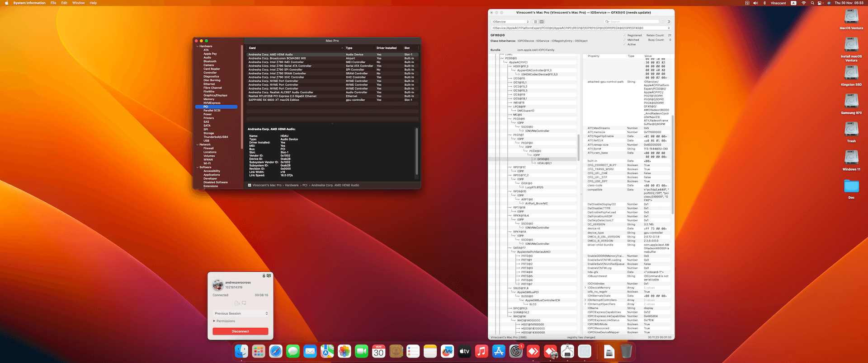The height and width of the screenshot is (363, 868).
Task: Switch IORegistryExplorer to list view
Action: coord(535,22)
